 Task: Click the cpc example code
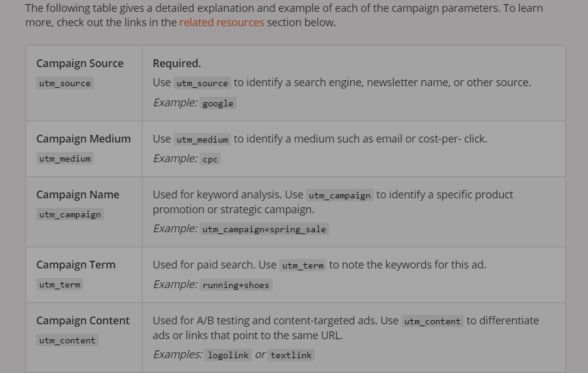210,159
